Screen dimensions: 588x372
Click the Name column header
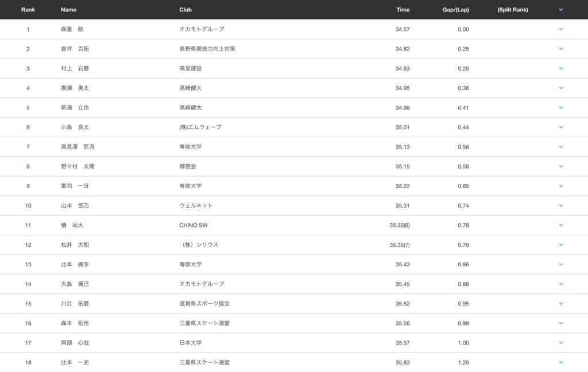(x=68, y=10)
